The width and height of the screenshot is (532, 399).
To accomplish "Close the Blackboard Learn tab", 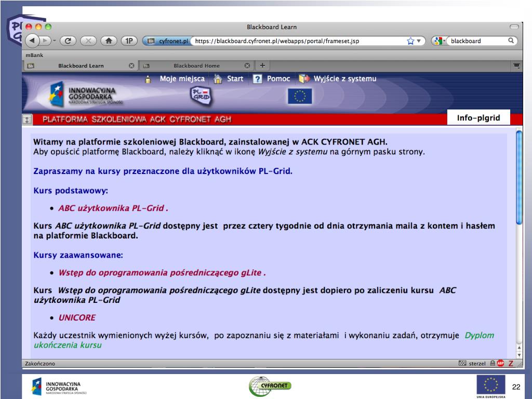I will [131, 66].
